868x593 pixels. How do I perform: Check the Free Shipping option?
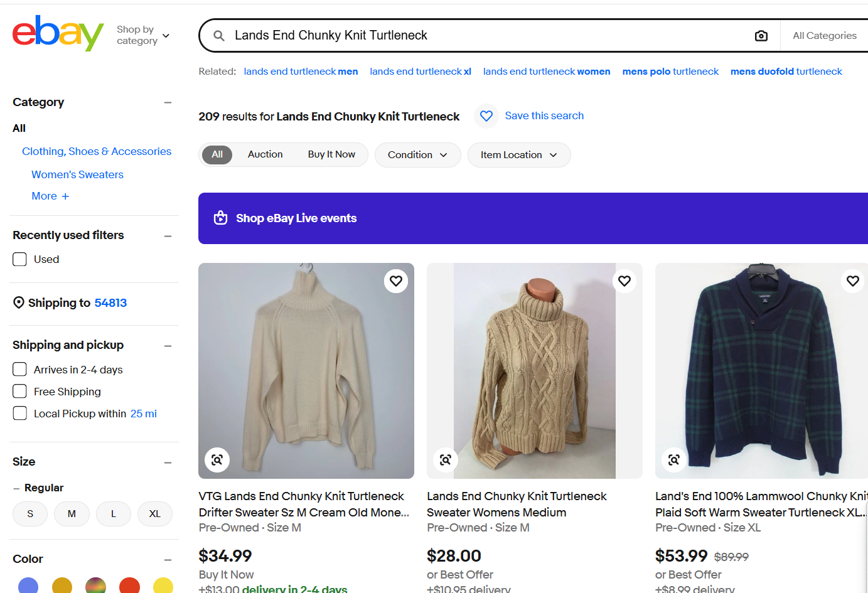click(19, 392)
